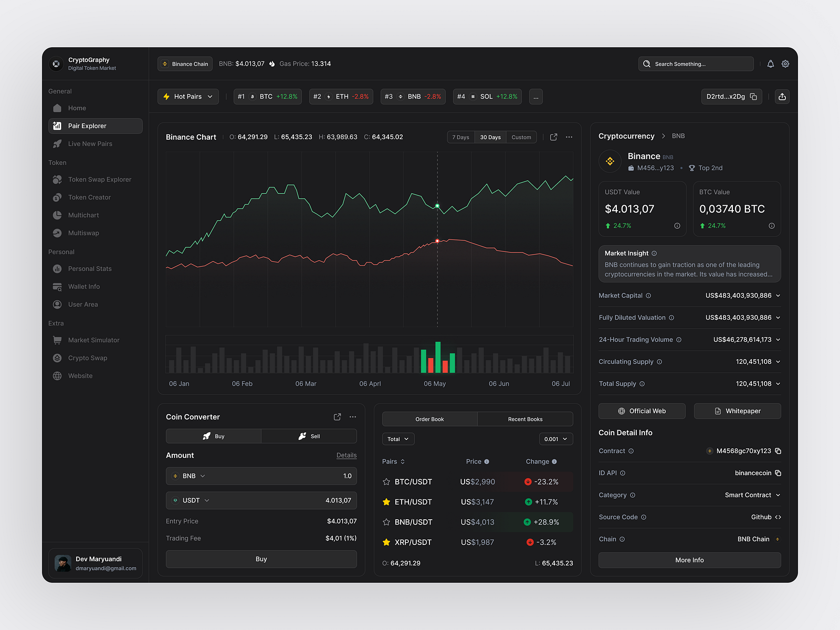Select the 7 Days chart range

click(460, 136)
